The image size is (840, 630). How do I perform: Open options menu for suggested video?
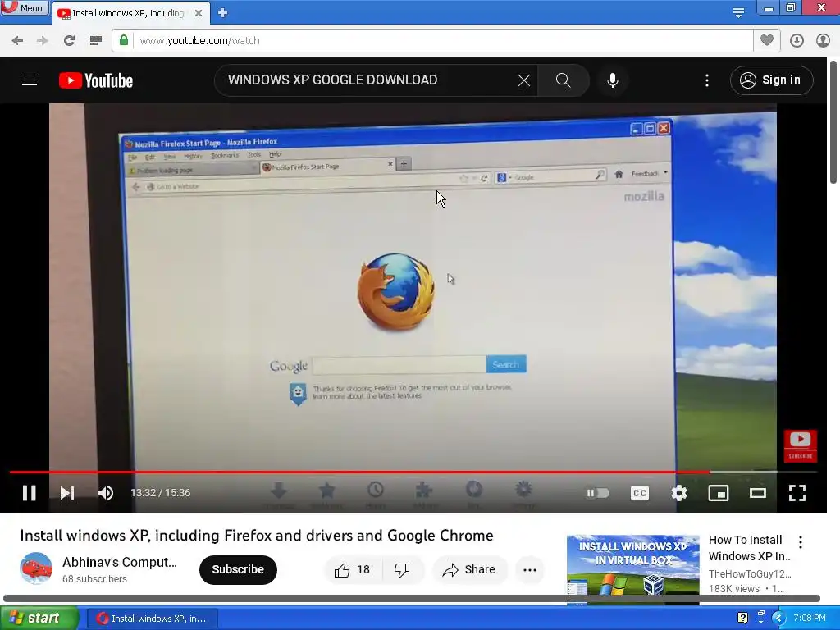[x=801, y=542]
